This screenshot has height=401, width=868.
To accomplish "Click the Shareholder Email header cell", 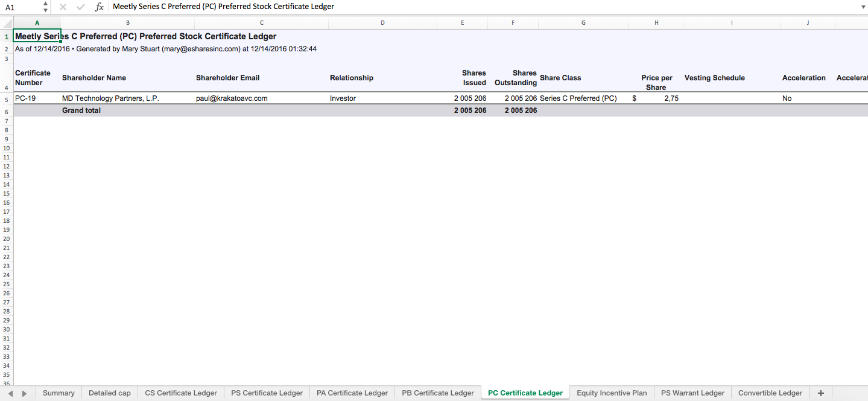I will tap(262, 78).
